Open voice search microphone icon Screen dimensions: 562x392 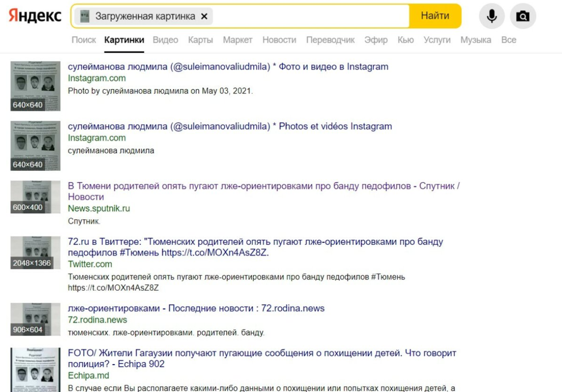click(491, 16)
